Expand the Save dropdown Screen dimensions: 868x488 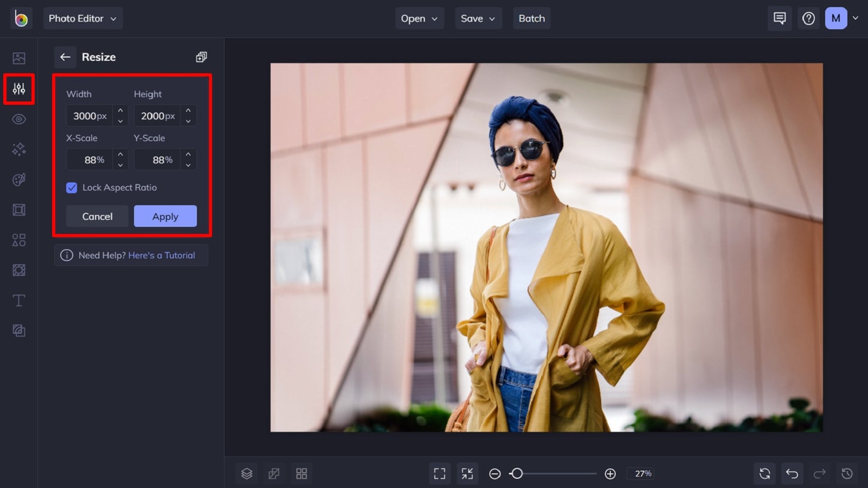click(x=478, y=18)
